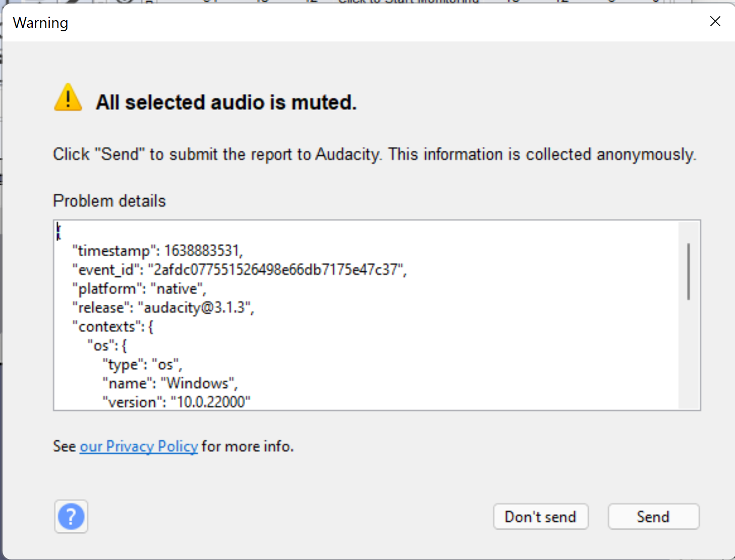Click the version 10.0.22000 text
735x560 pixels.
click(177, 402)
